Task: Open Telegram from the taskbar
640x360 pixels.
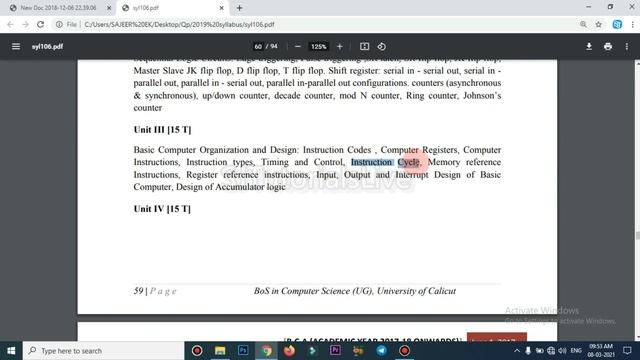Action: coord(382,351)
